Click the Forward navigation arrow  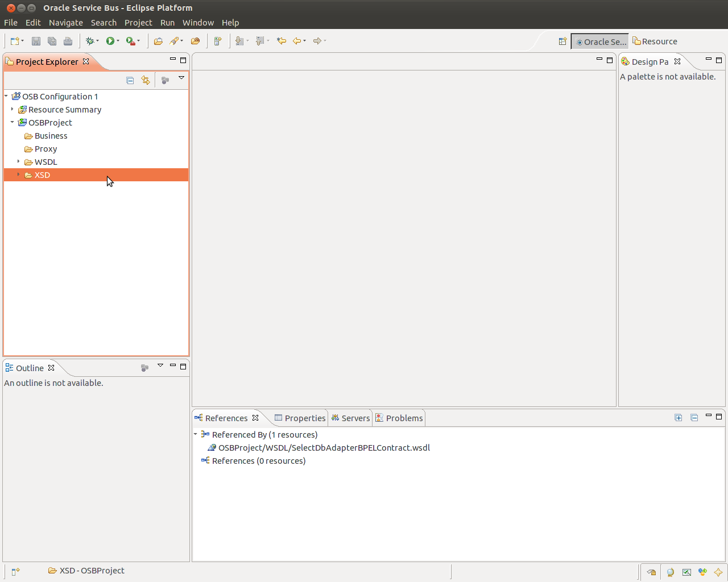[317, 41]
